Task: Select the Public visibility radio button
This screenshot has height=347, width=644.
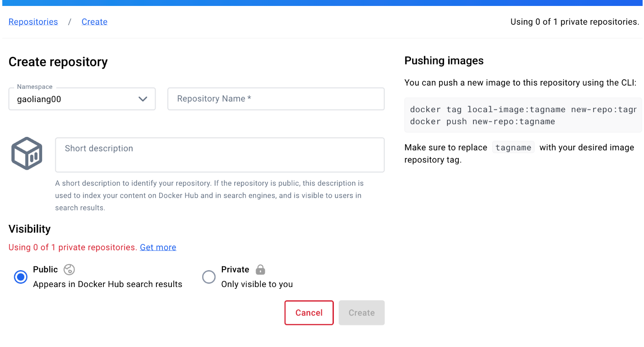Action: (21, 277)
